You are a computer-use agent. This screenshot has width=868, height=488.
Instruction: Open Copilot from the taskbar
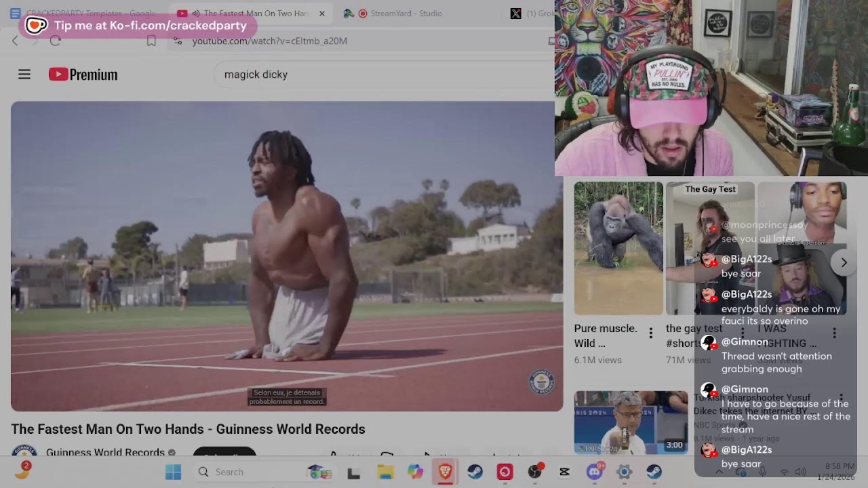[x=415, y=472]
